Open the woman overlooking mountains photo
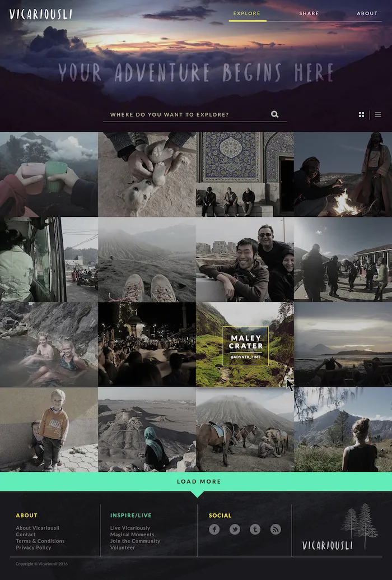Screen dimensions: 392x580 343,429
